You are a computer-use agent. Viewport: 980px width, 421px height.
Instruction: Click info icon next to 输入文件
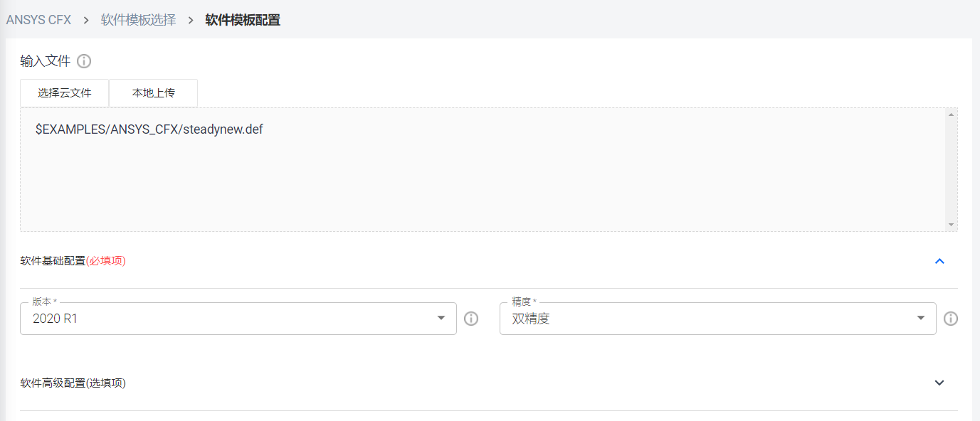[x=84, y=61]
